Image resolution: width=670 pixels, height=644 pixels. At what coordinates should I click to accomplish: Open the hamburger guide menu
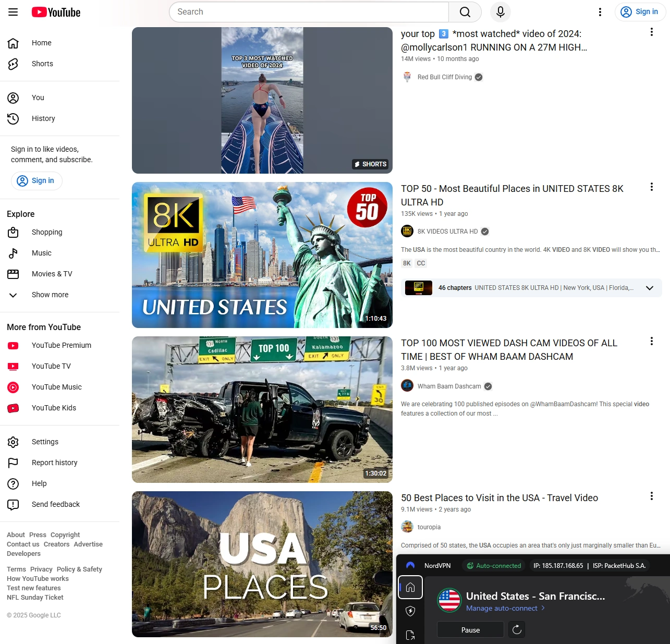coord(13,12)
